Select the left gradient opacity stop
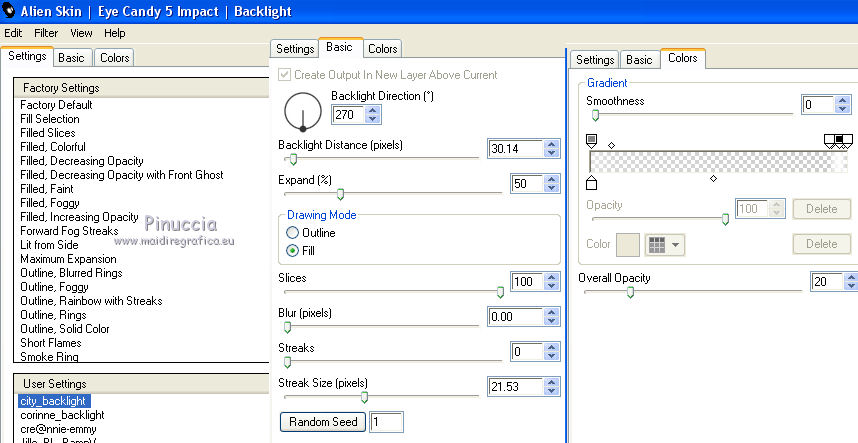Image resolution: width=858 pixels, height=443 pixels. (591, 141)
